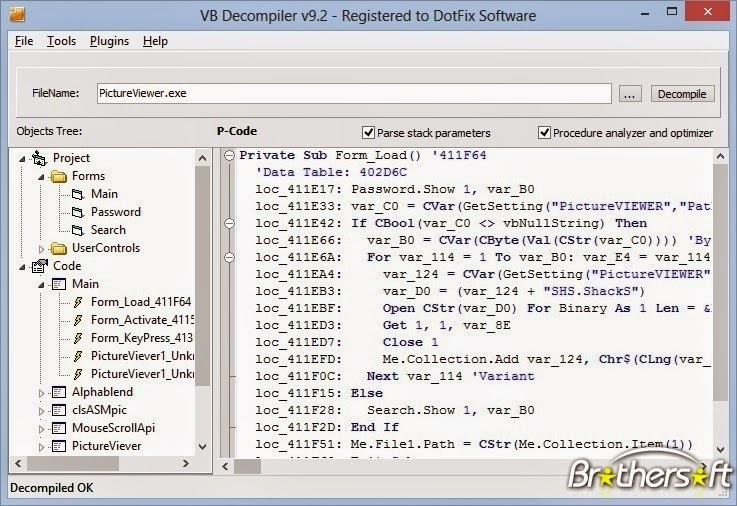The height and width of the screenshot is (506, 737).
Task: Click the FileName input field
Action: [354, 93]
